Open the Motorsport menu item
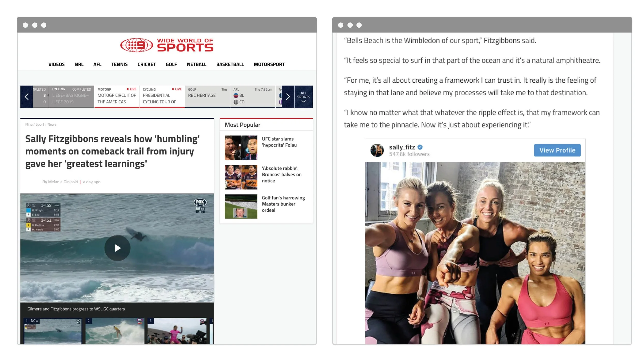 pos(269,64)
